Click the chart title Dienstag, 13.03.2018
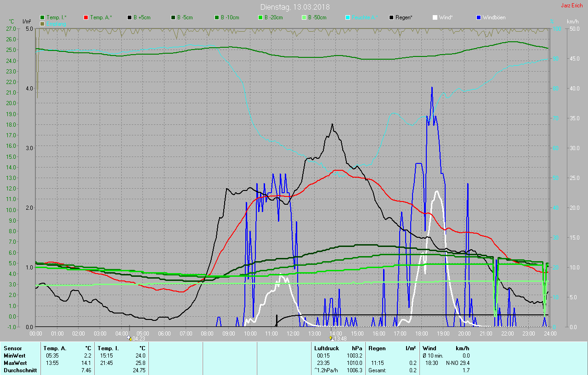588x375 pixels. (294, 7)
